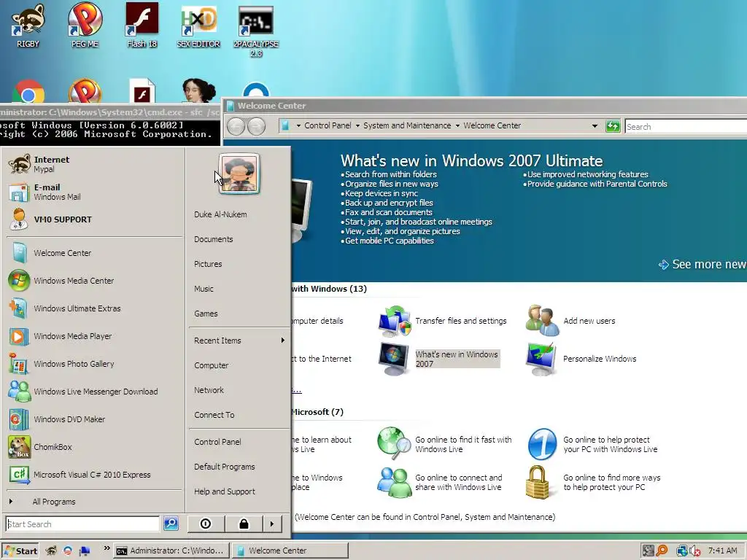Launch Windows Media Player

[94, 335]
